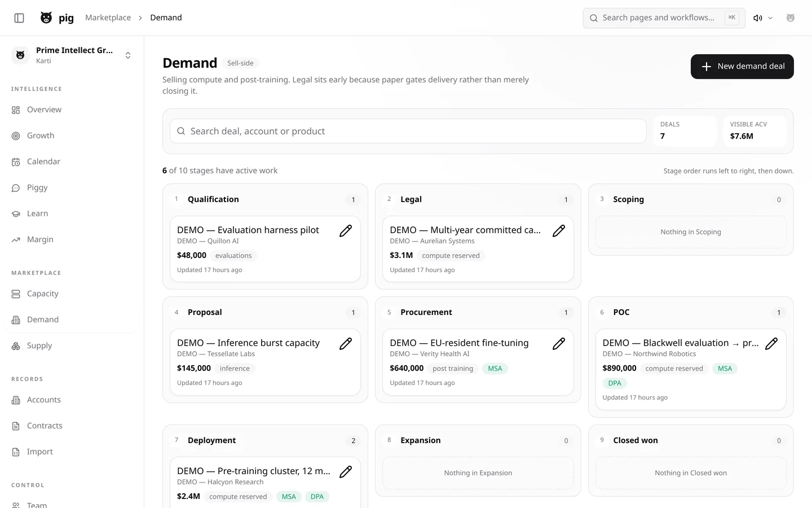Click the Scoping stage heading
The image size is (812, 508).
click(628, 199)
